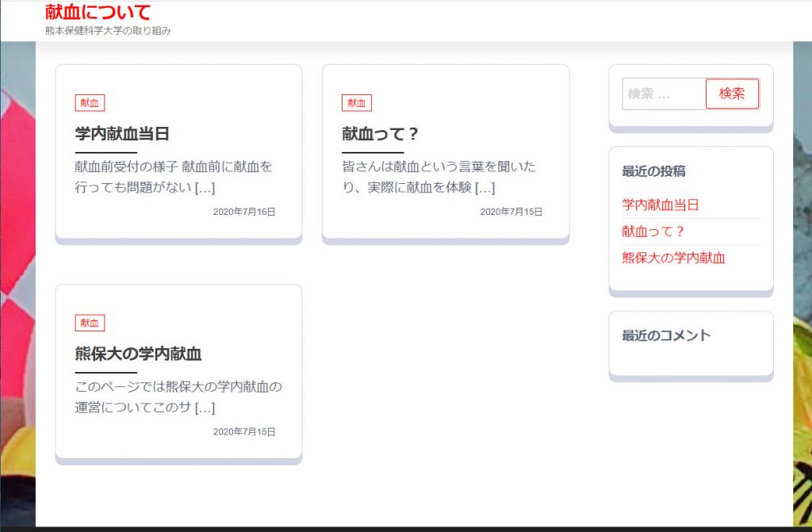Click the 2020年7月16日 post date
The height and width of the screenshot is (532, 812).
(244, 212)
